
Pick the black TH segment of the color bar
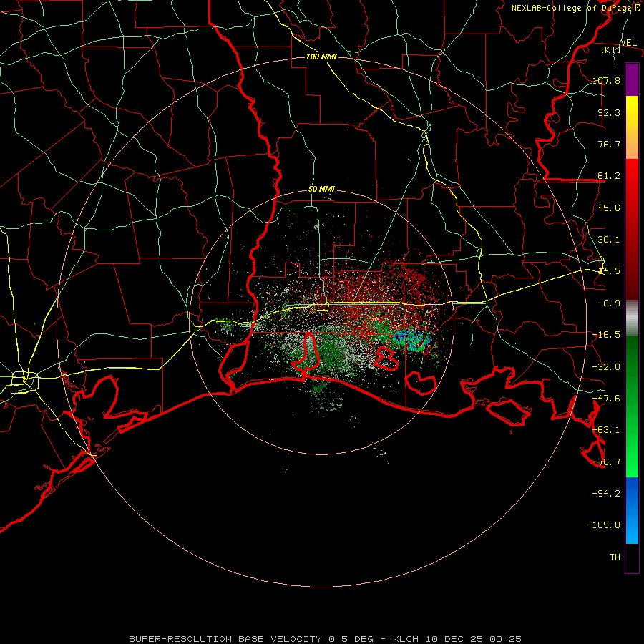click(x=632, y=558)
